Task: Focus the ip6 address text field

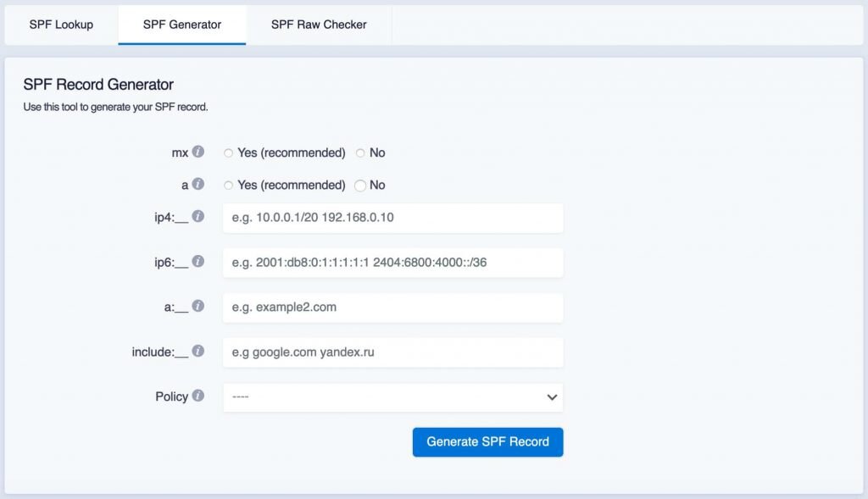Action: click(x=392, y=262)
